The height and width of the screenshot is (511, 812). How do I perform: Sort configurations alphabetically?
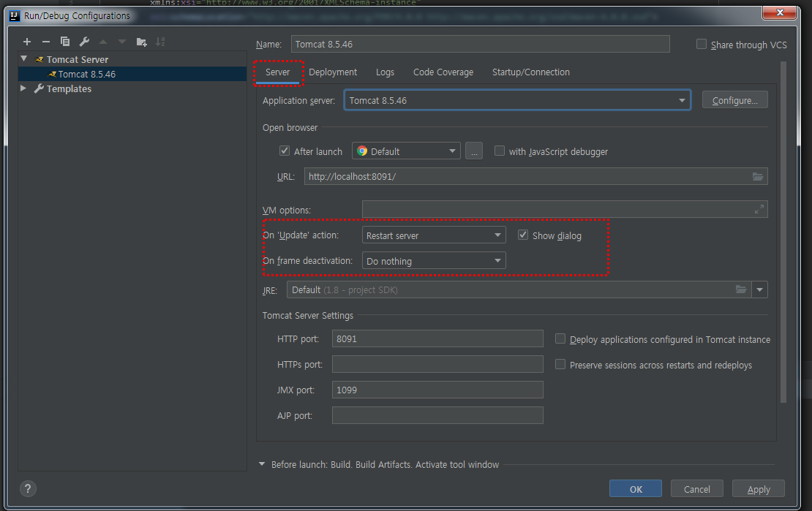pyautogui.click(x=160, y=42)
